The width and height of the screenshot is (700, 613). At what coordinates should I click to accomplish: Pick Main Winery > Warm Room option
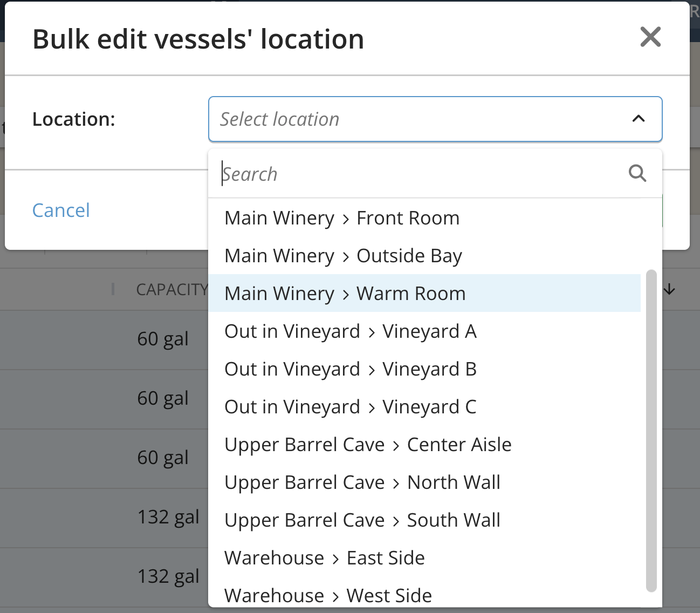click(424, 293)
